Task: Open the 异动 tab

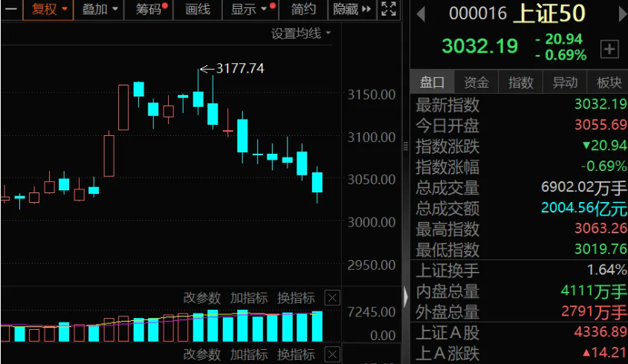Action: (565, 82)
